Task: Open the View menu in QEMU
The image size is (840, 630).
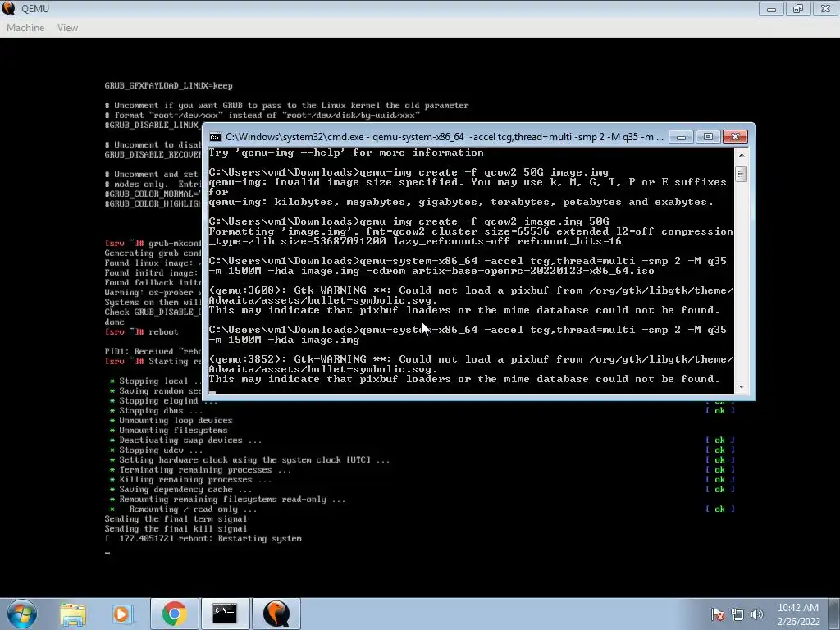Action: (67, 27)
